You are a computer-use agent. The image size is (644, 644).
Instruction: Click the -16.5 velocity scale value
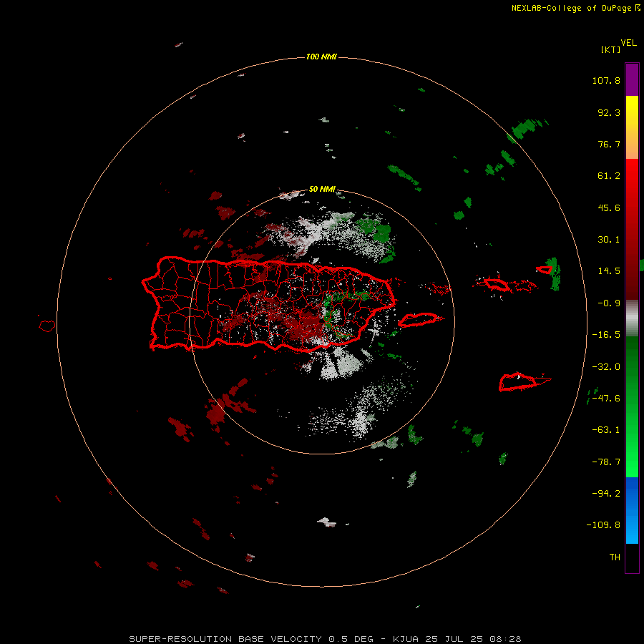tap(606, 335)
